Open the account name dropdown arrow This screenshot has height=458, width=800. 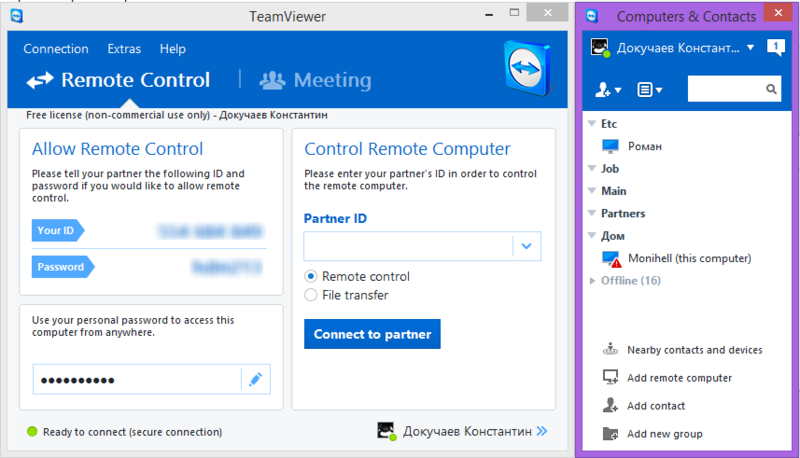click(x=751, y=48)
